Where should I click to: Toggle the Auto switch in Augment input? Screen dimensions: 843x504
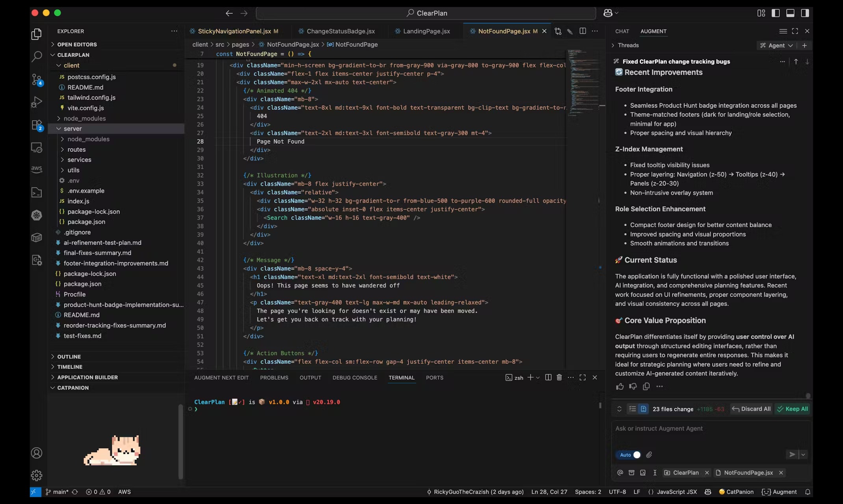pos(628,455)
